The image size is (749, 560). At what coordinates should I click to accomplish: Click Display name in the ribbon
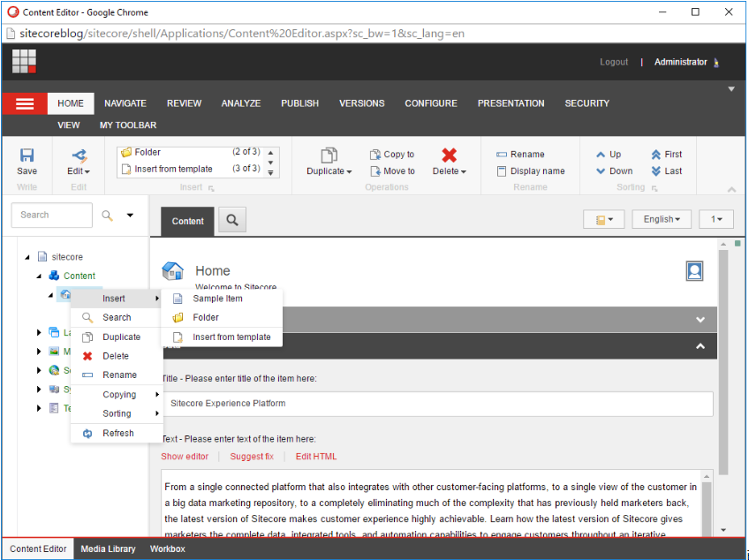[531, 171]
